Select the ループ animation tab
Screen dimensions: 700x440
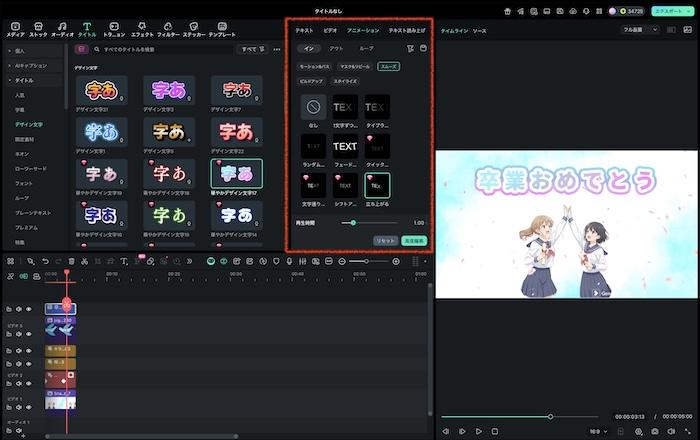tap(366, 48)
